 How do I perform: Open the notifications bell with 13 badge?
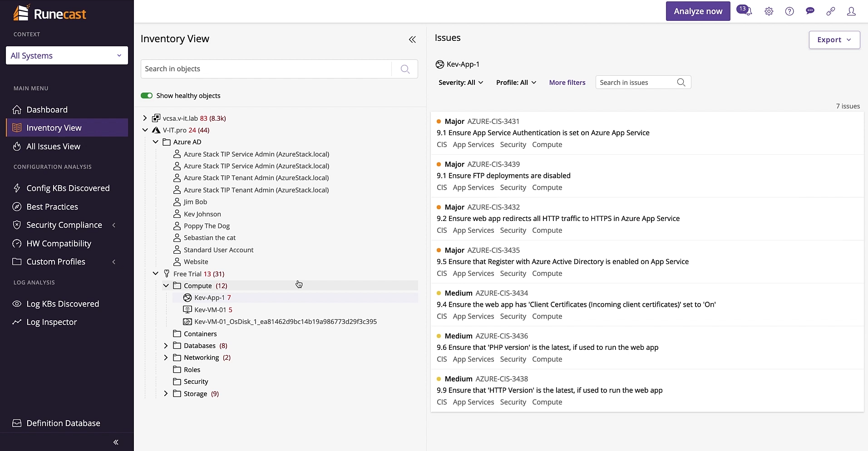pyautogui.click(x=745, y=10)
